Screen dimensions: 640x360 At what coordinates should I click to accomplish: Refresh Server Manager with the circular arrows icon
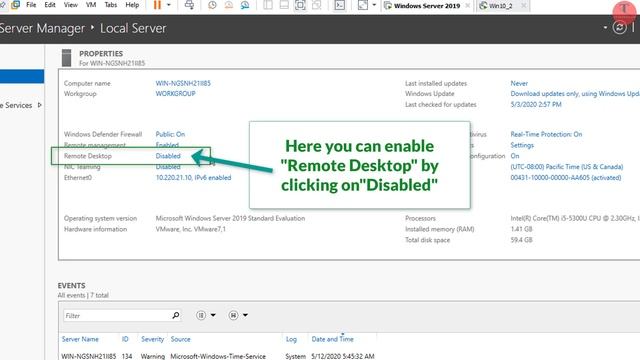point(620,27)
